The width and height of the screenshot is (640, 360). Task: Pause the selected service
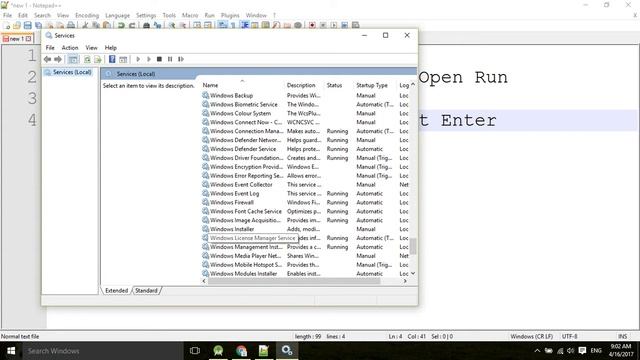(x=170, y=59)
